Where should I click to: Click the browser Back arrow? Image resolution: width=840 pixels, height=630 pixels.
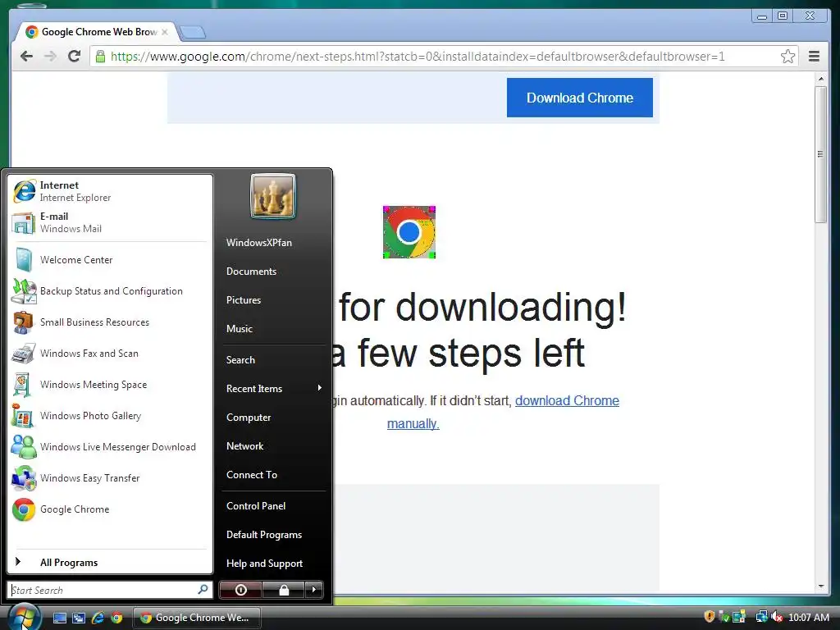pos(26,57)
